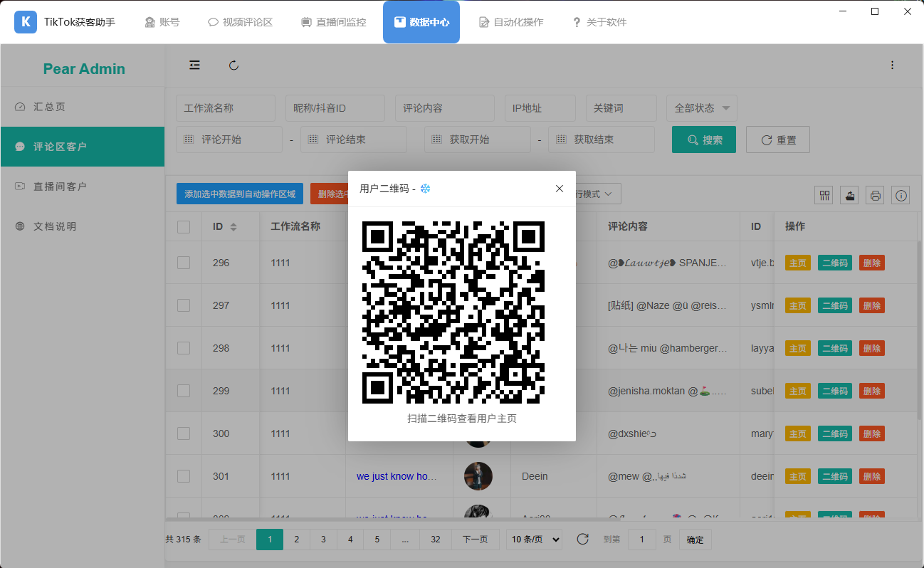924x568 pixels.
Task: Click the print table icon
Action: pos(876,195)
